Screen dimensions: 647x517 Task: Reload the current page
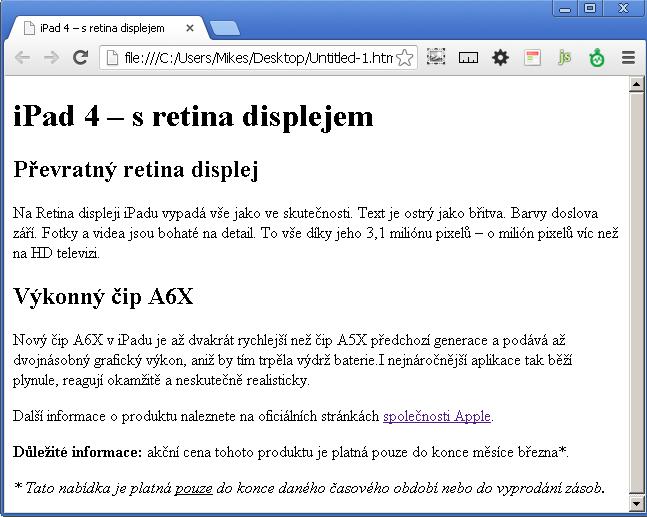(80, 58)
